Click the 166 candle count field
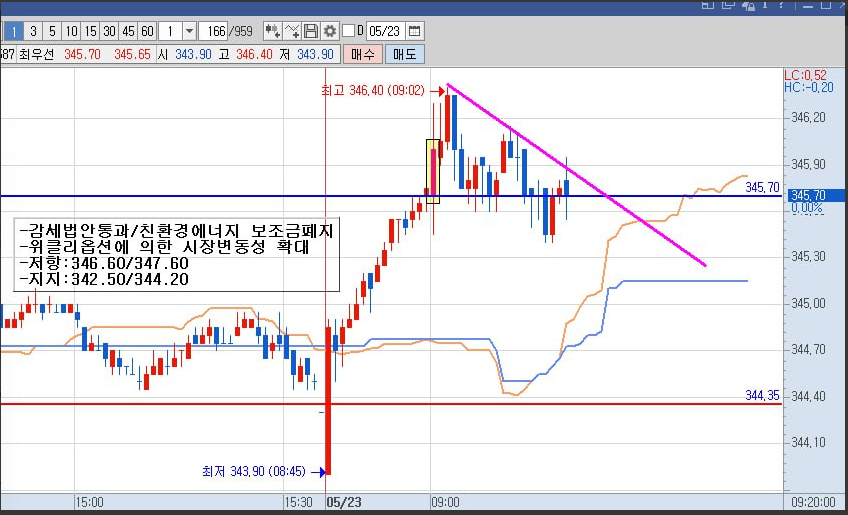Screen dimensions: 848x515 213,31
